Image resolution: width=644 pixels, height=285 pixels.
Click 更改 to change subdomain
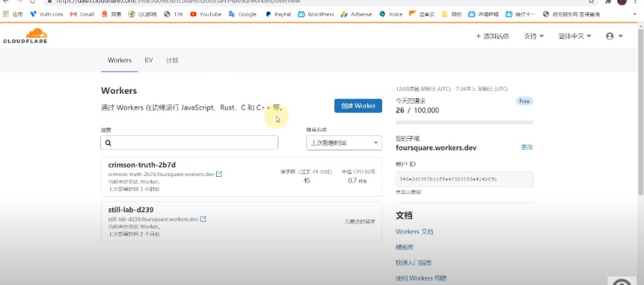(x=527, y=148)
